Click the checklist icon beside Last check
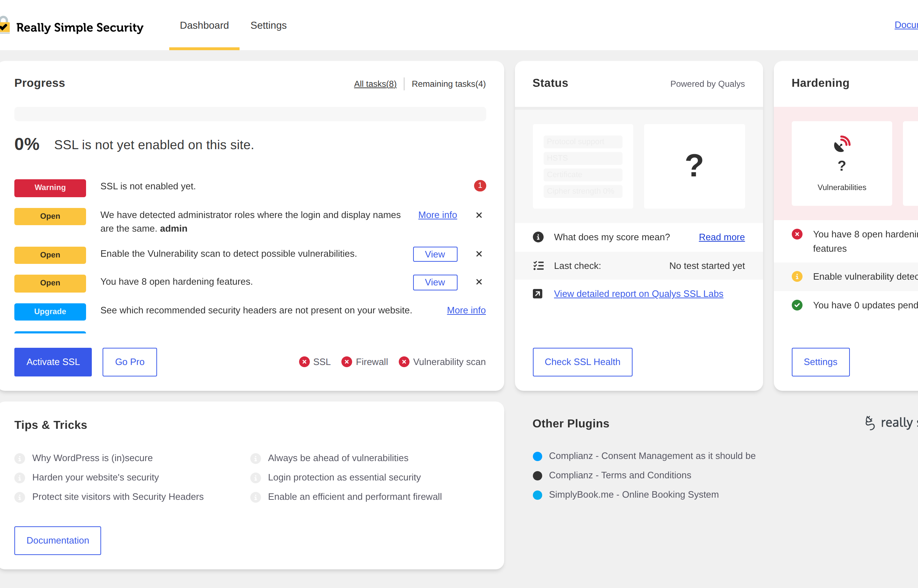This screenshot has width=918, height=588. pyautogui.click(x=538, y=266)
